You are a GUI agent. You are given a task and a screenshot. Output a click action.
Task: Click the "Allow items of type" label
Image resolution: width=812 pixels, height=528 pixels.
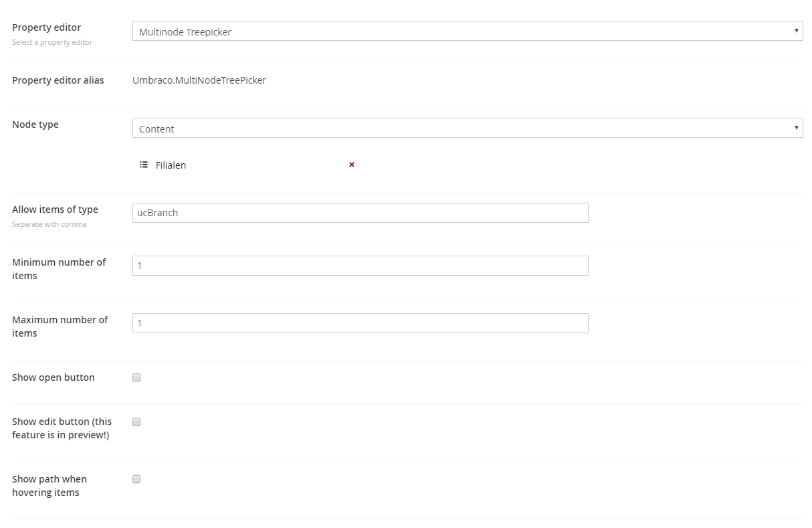[55, 209]
